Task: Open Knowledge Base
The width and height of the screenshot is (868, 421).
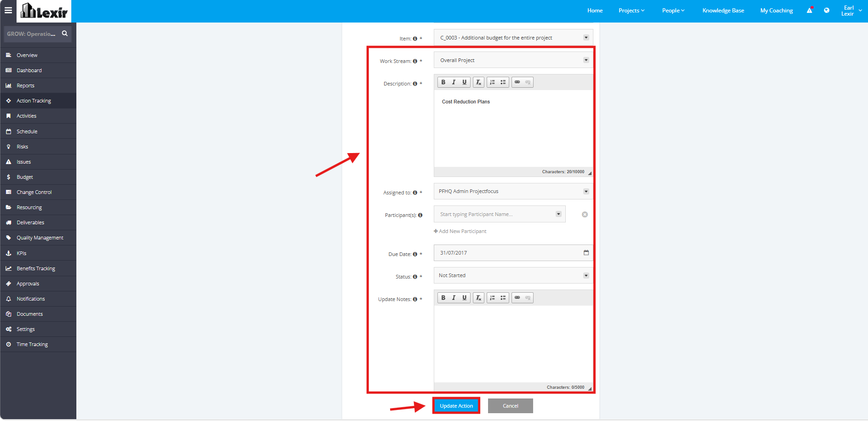Action: point(723,11)
